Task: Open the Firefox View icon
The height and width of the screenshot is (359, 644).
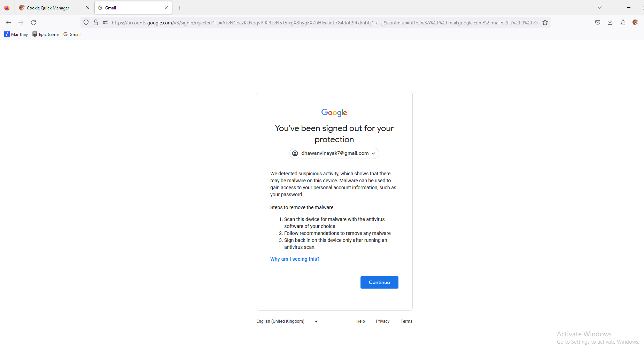Action: tap(7, 8)
